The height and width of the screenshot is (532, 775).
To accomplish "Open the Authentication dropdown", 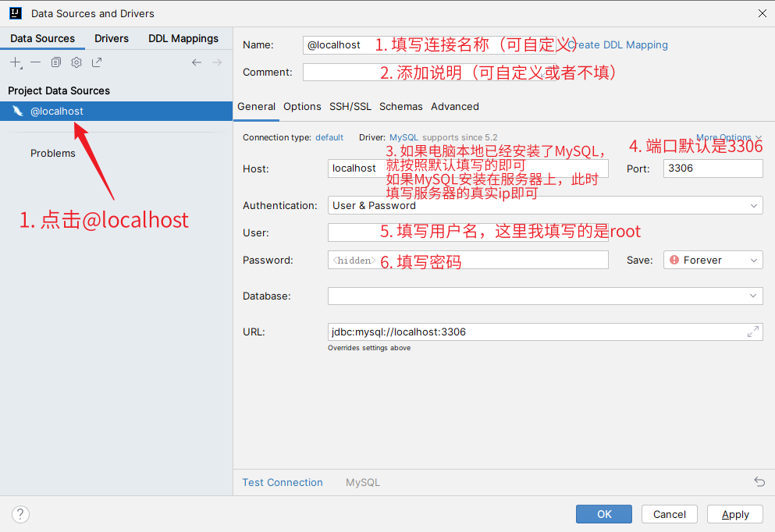I will pos(545,206).
